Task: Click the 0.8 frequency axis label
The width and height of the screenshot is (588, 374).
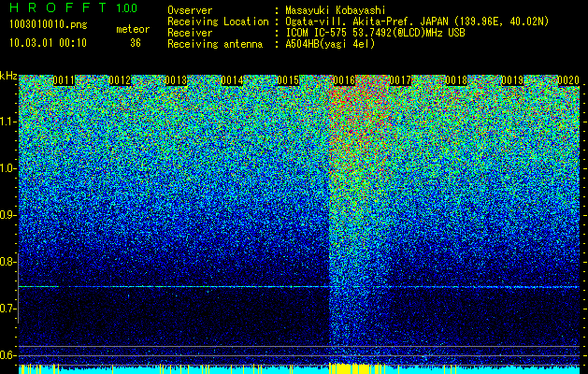Action: tap(7, 262)
